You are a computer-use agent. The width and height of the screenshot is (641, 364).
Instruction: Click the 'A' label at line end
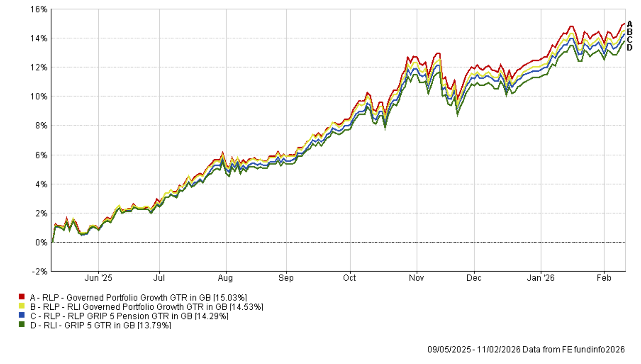(x=629, y=24)
